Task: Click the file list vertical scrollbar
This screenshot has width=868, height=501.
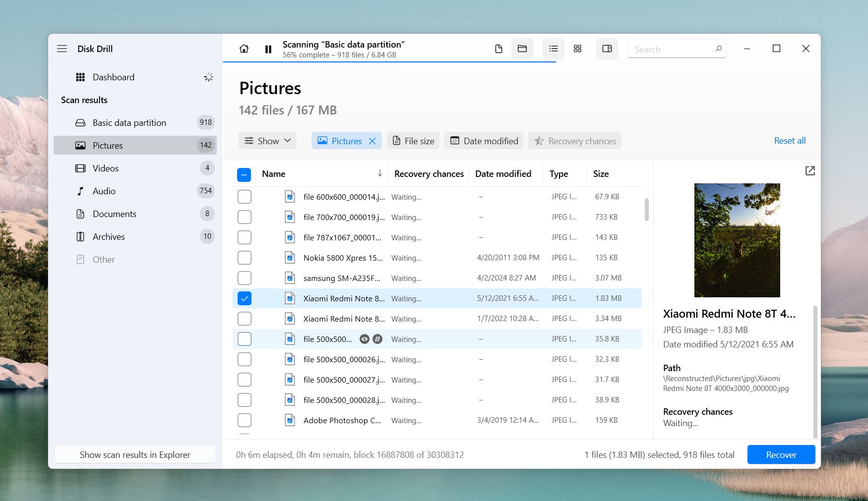Action: point(646,210)
